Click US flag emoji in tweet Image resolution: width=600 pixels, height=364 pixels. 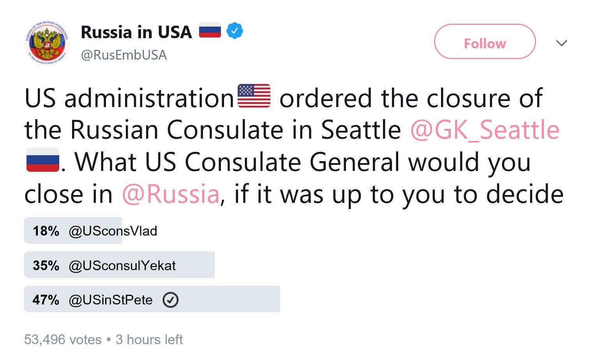(254, 96)
